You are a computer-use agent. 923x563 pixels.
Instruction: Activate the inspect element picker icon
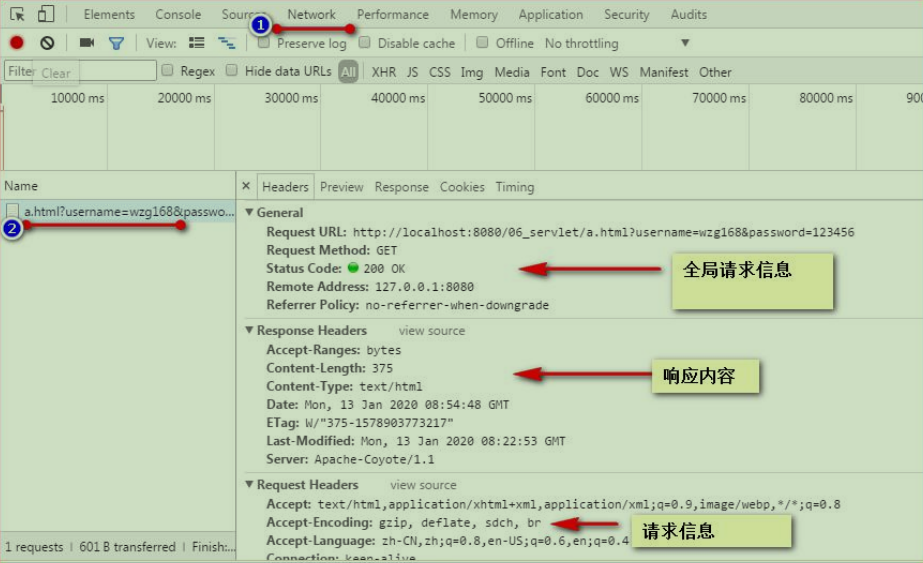point(18,14)
